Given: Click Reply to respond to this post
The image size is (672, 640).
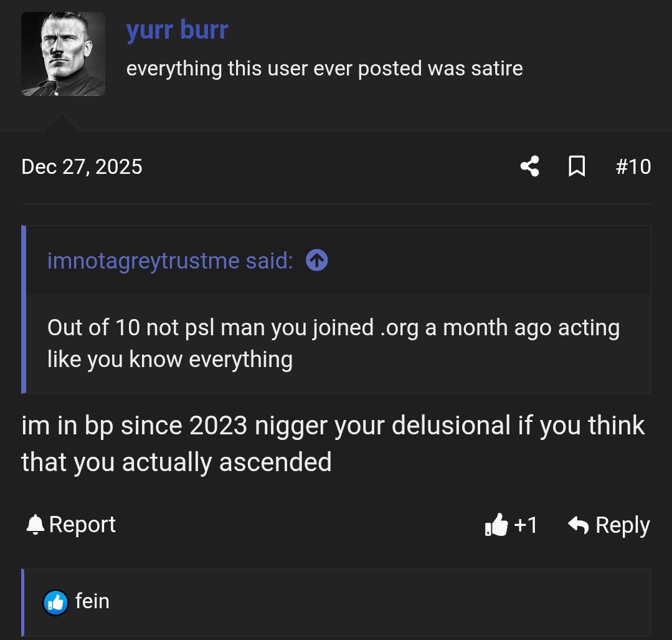Looking at the screenshot, I should coord(622,524).
